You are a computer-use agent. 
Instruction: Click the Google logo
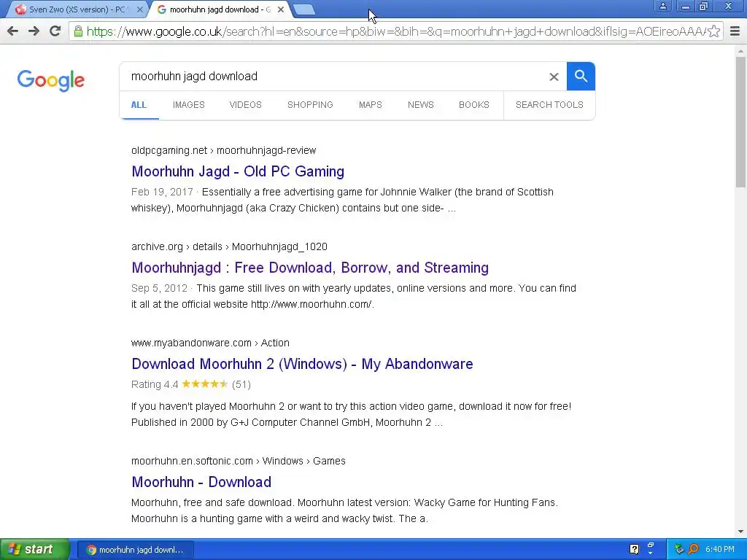pyautogui.click(x=51, y=80)
